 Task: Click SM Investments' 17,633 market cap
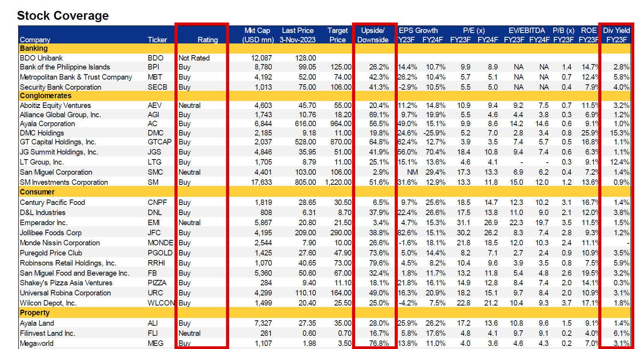point(261,182)
